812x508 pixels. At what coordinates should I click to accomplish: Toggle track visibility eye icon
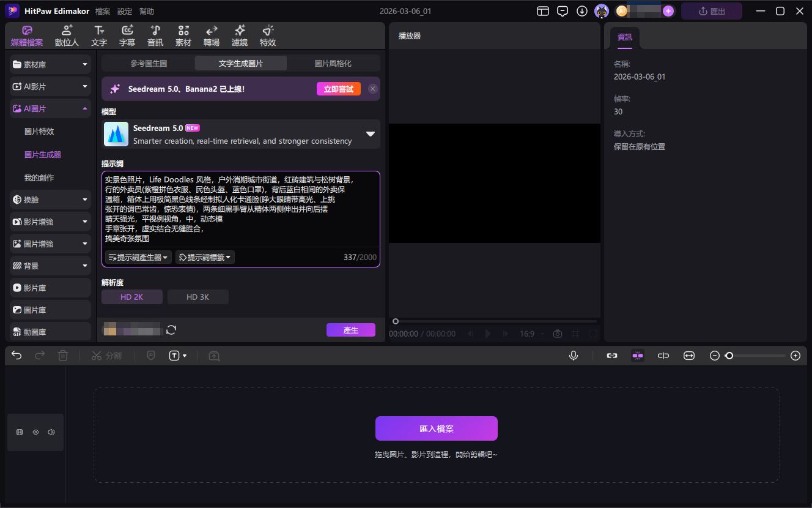click(35, 432)
